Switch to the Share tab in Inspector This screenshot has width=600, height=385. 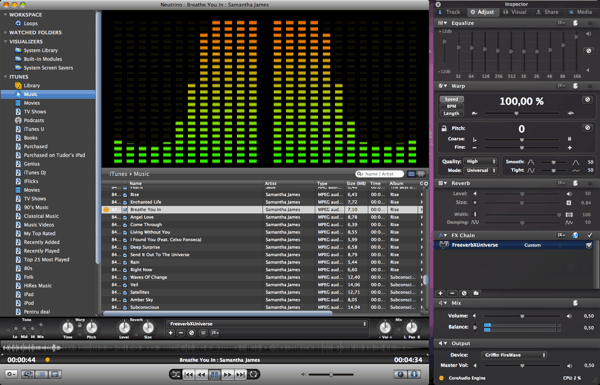tap(547, 12)
